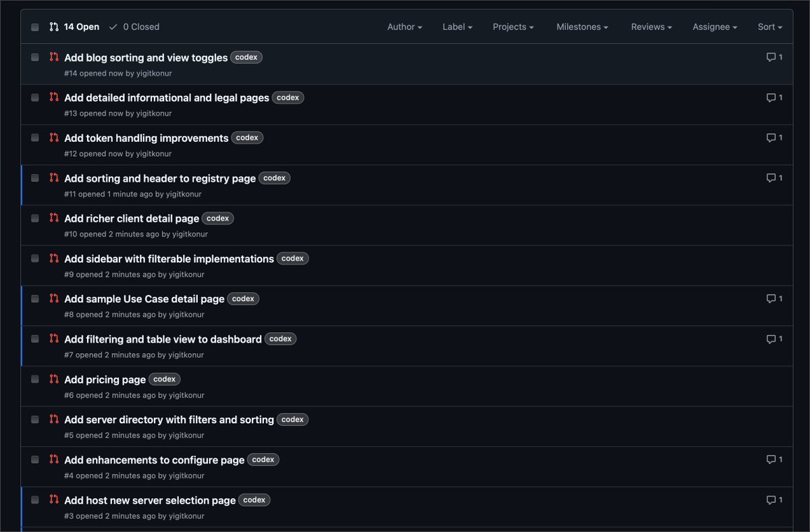Tick checkbox for sidebar with filterable implementations
The height and width of the screenshot is (532, 810).
coord(35,258)
